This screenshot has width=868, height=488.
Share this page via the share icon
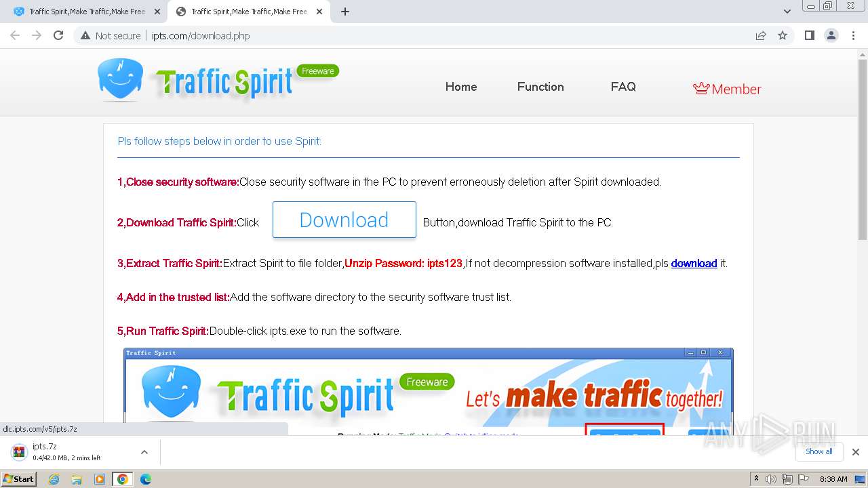(x=761, y=35)
